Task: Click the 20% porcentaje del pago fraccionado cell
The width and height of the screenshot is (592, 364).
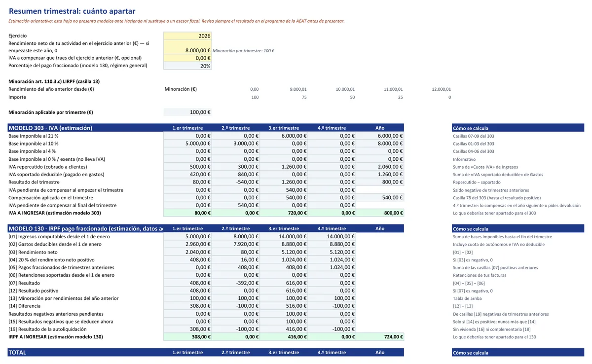Action: (x=187, y=66)
